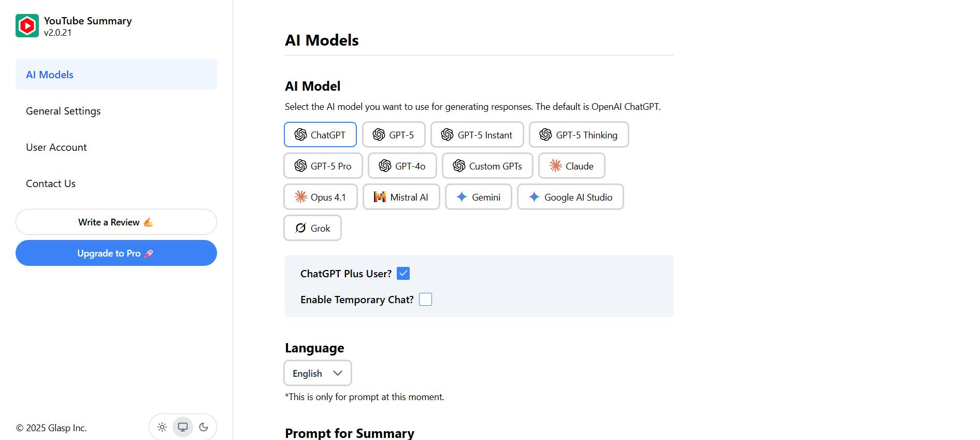Switch to light theme sun icon

coord(162,427)
